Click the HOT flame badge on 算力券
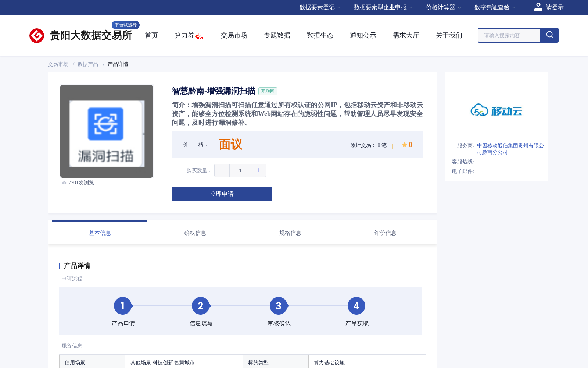This screenshot has width=588, height=368. coord(200,36)
